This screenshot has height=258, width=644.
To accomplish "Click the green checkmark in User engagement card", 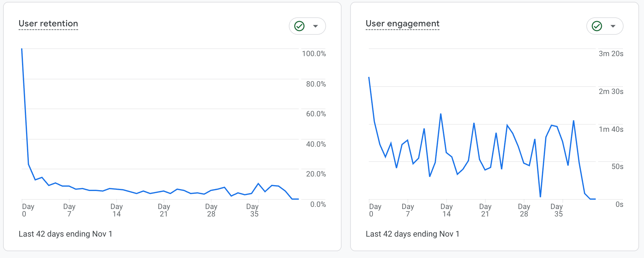I will click(x=597, y=26).
